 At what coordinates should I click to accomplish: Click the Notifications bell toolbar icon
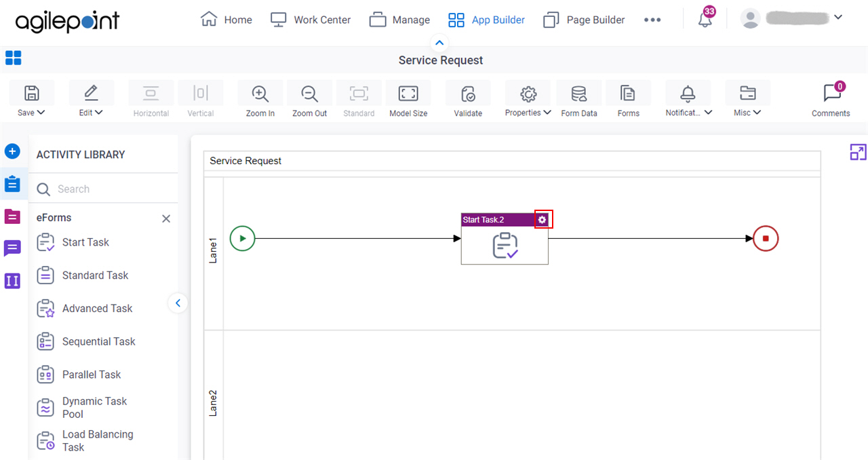[x=688, y=93]
